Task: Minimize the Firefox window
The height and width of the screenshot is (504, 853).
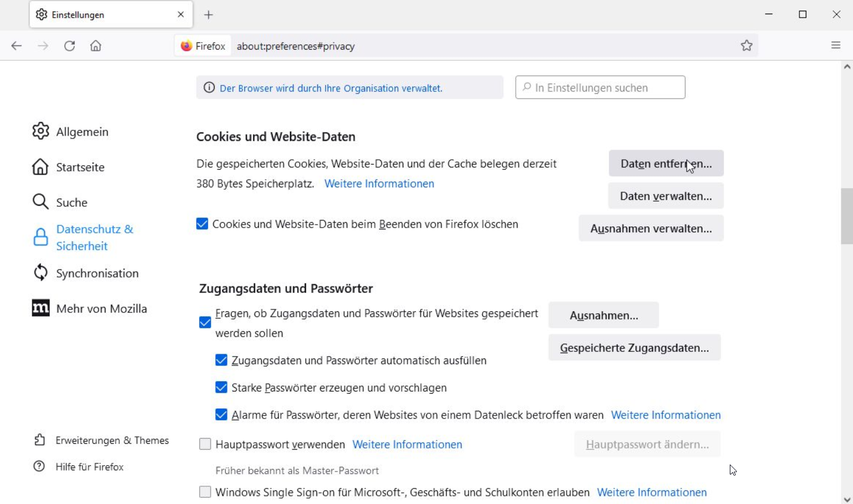Action: 769,14
